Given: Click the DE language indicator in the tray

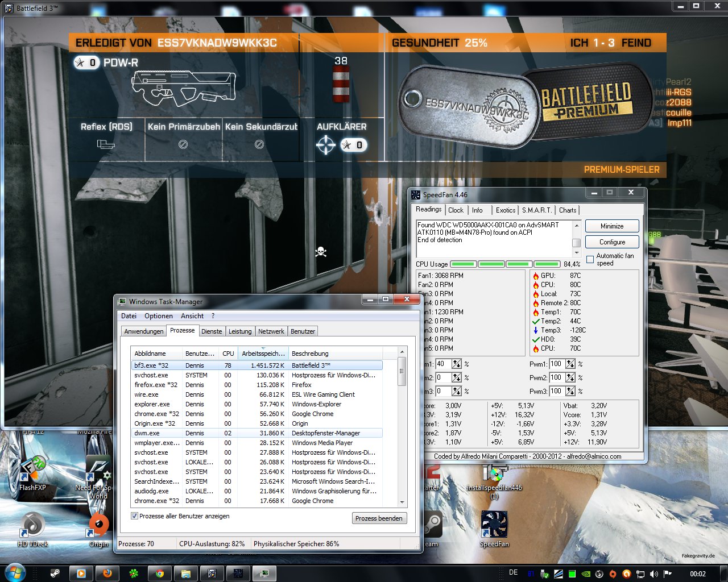Looking at the screenshot, I should [x=514, y=573].
